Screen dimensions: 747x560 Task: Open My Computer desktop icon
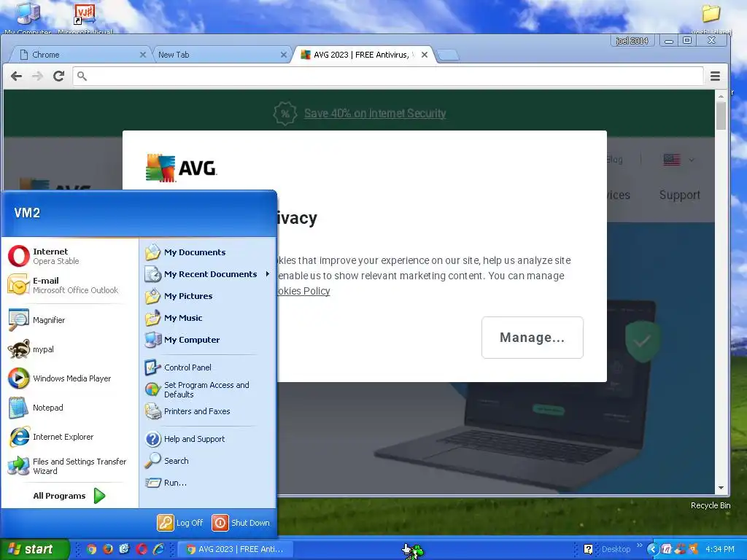(28, 17)
